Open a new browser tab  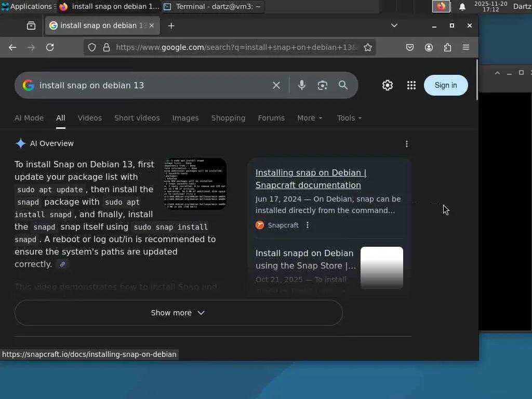(171, 26)
